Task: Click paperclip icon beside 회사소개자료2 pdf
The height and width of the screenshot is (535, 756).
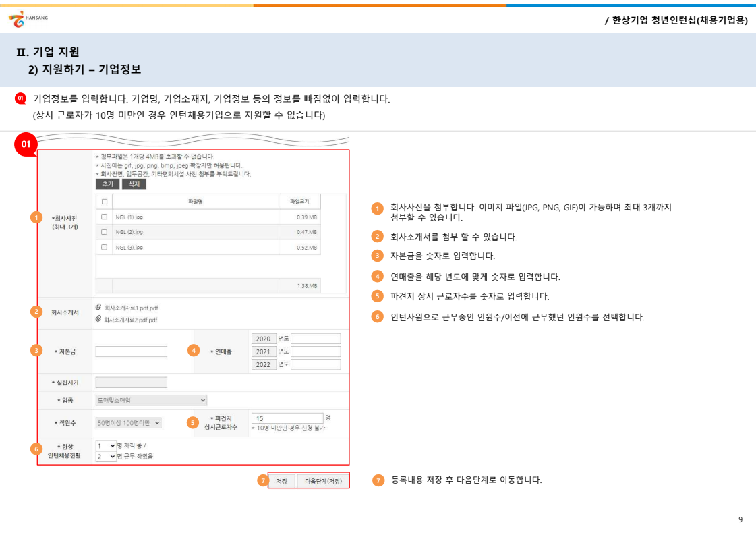Action: [99, 319]
